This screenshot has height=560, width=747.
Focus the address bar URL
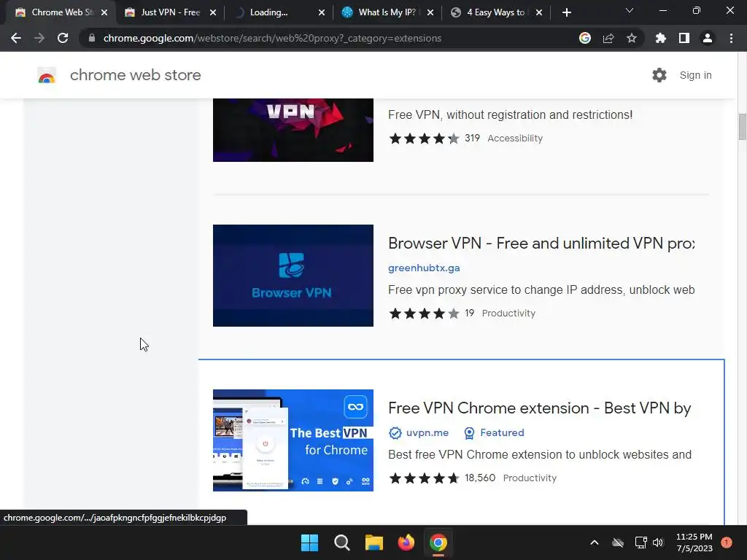273,38
